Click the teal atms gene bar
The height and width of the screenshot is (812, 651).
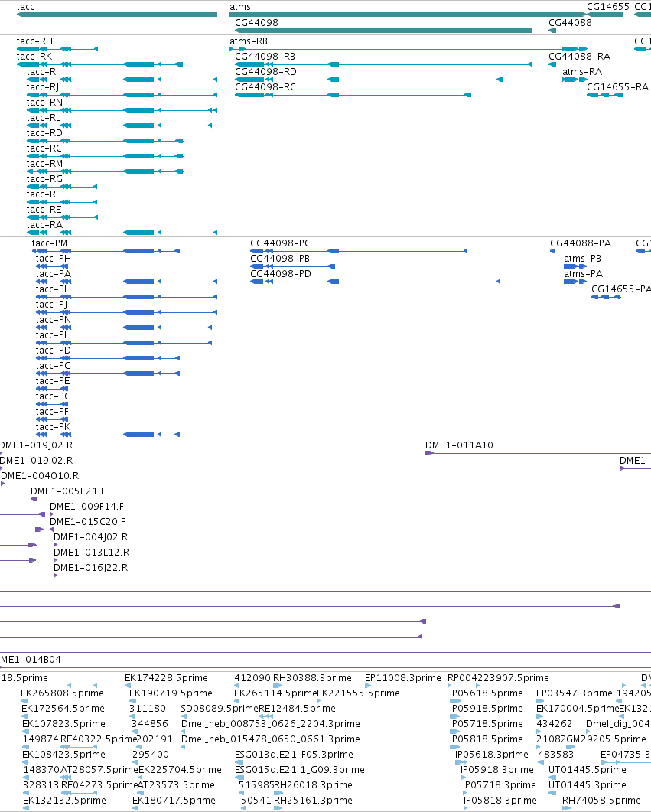tap(409, 15)
